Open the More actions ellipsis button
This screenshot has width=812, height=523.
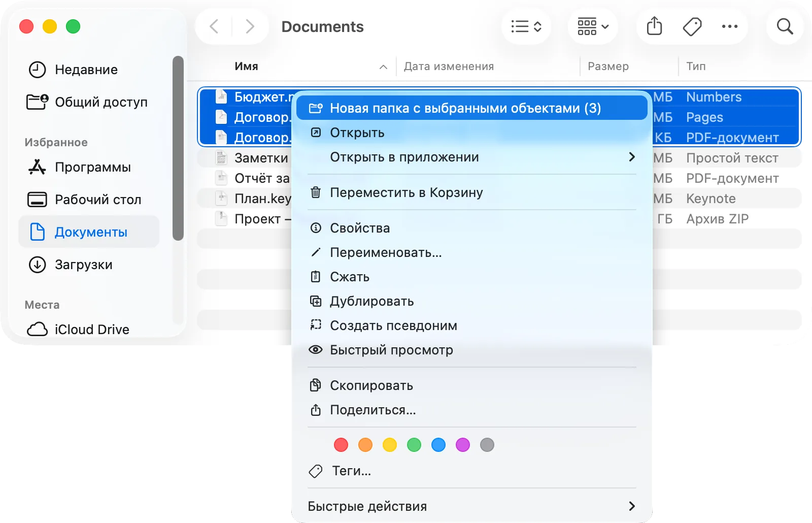coord(730,26)
